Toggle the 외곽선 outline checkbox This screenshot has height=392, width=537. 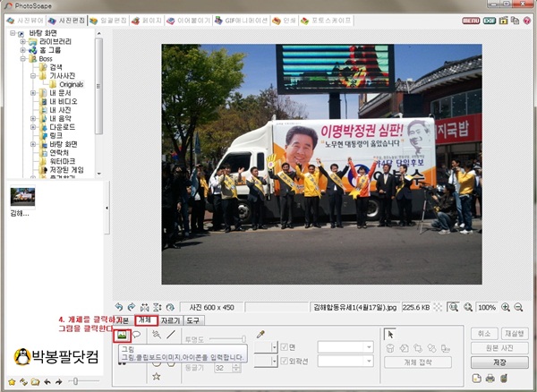coord(283,362)
